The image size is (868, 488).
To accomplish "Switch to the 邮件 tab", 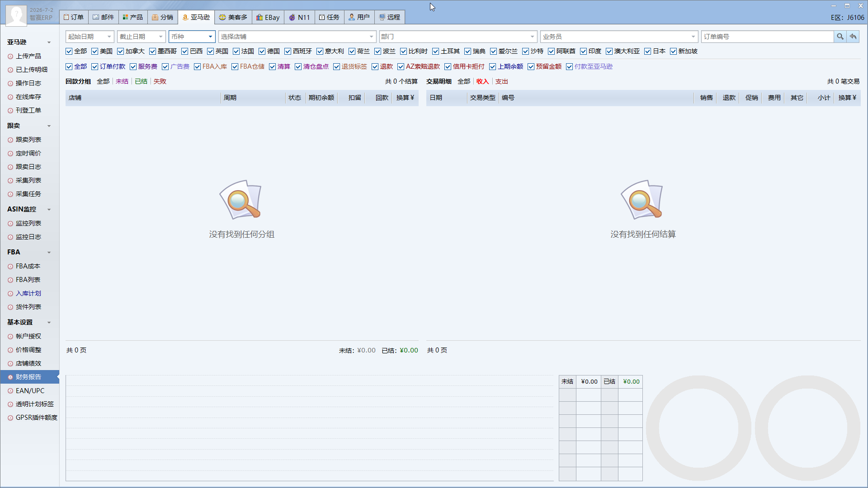I will pyautogui.click(x=104, y=17).
